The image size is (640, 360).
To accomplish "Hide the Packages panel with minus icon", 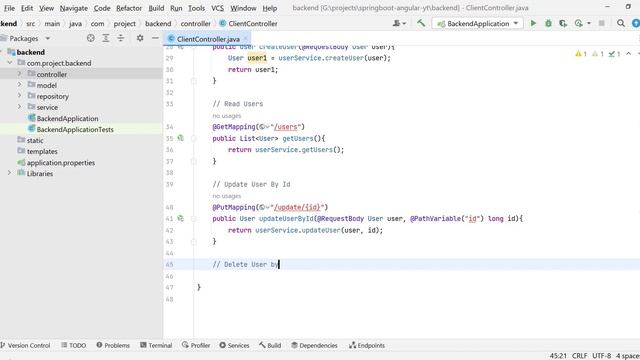I will [155, 38].
